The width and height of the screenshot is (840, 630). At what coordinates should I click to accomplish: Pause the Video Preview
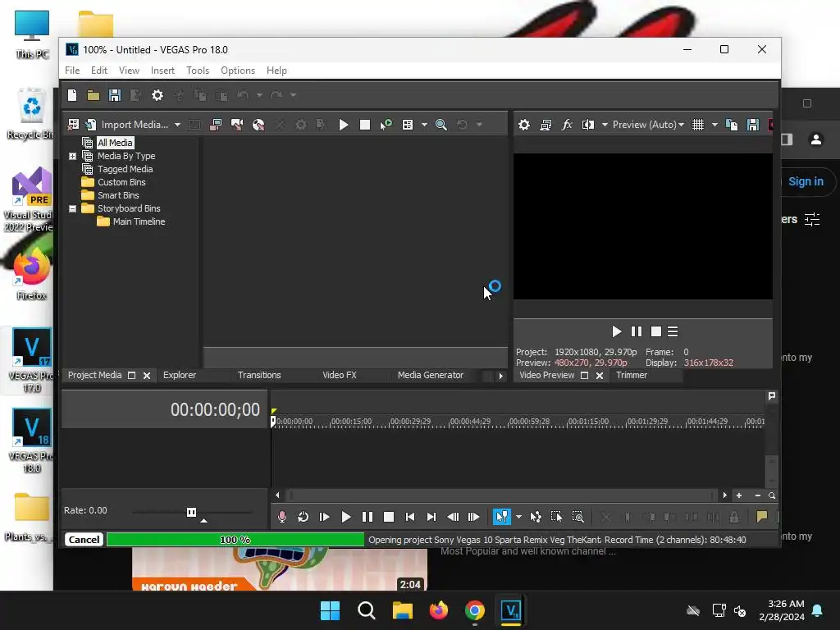click(637, 331)
